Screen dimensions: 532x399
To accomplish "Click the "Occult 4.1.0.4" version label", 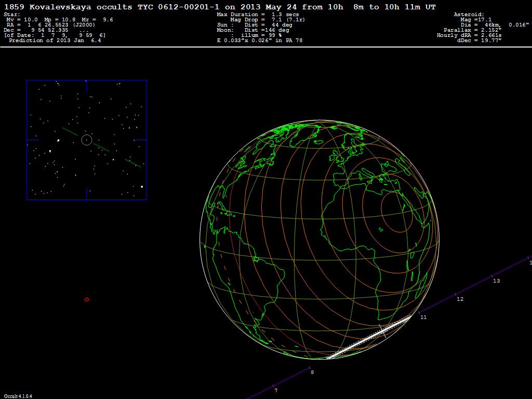I will [18, 396].
